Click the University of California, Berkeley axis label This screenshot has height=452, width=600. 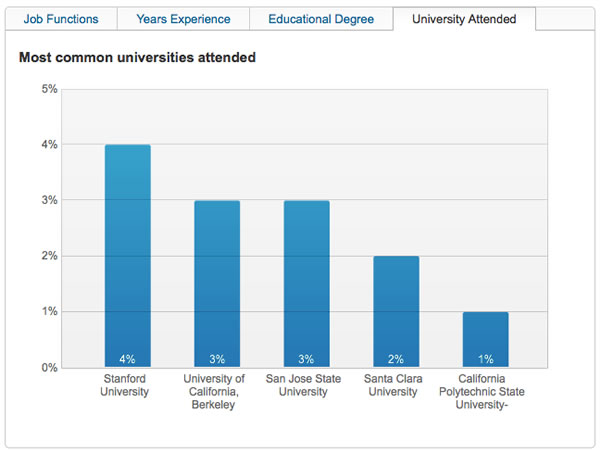click(215, 392)
